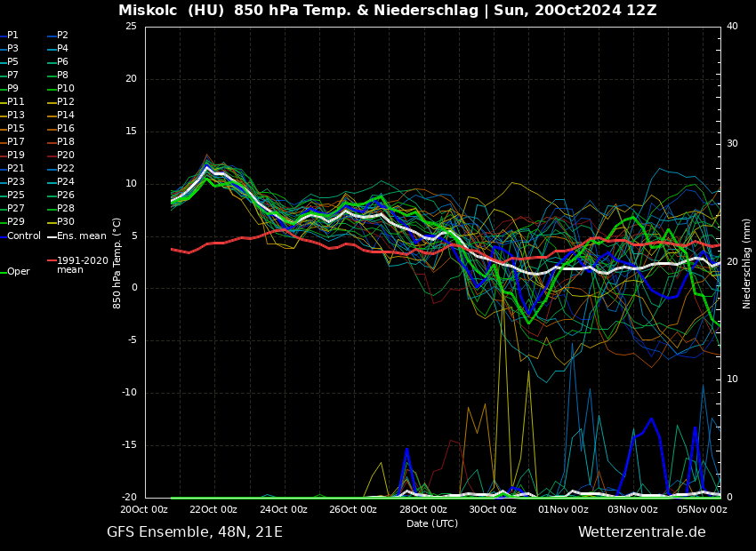Screen dimensions: 756x551
Task: Select the P2 legend entry
Action: [x=62, y=36]
